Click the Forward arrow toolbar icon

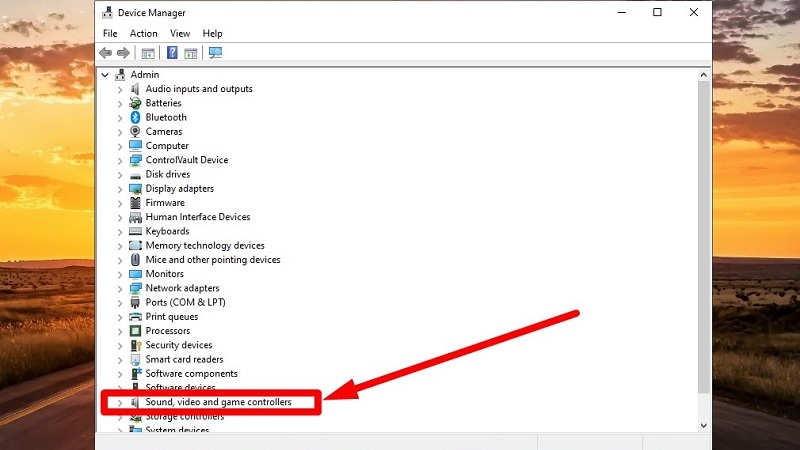tap(123, 53)
